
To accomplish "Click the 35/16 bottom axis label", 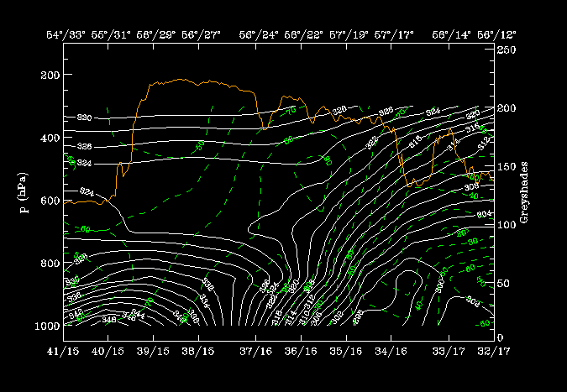I will tap(346, 349).
